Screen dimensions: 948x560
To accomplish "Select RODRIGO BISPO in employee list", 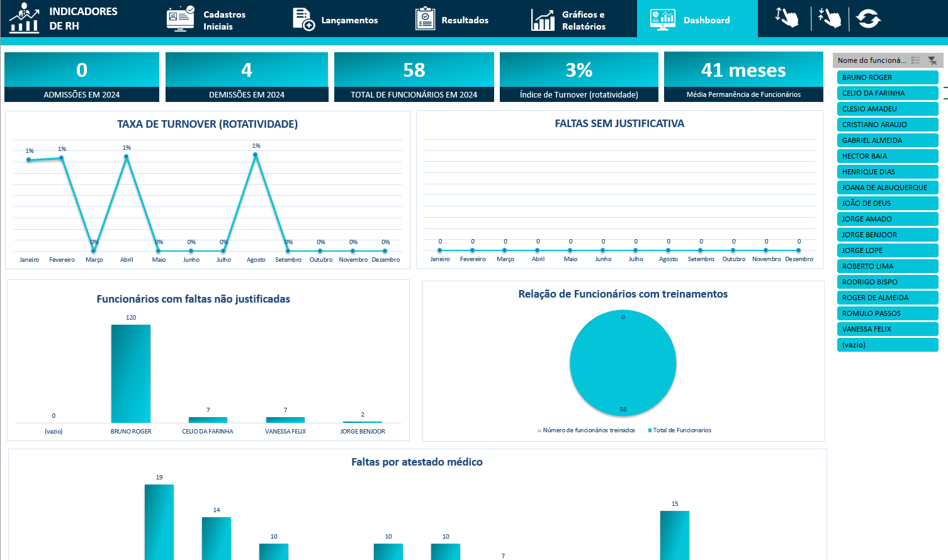I will 887,282.
